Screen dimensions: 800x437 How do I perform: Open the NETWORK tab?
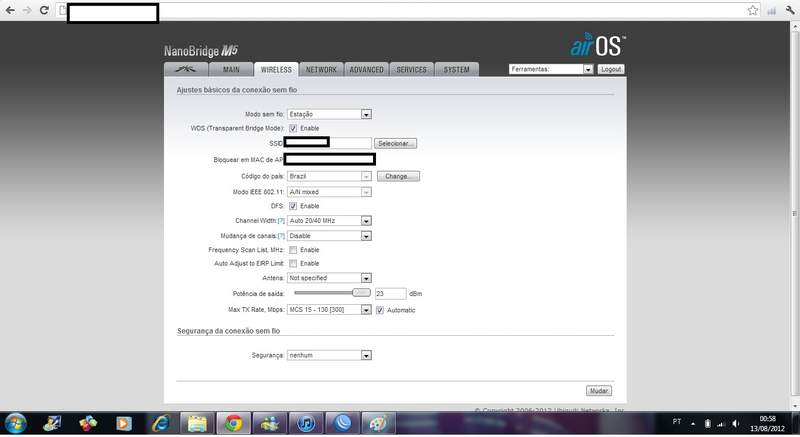(x=321, y=69)
